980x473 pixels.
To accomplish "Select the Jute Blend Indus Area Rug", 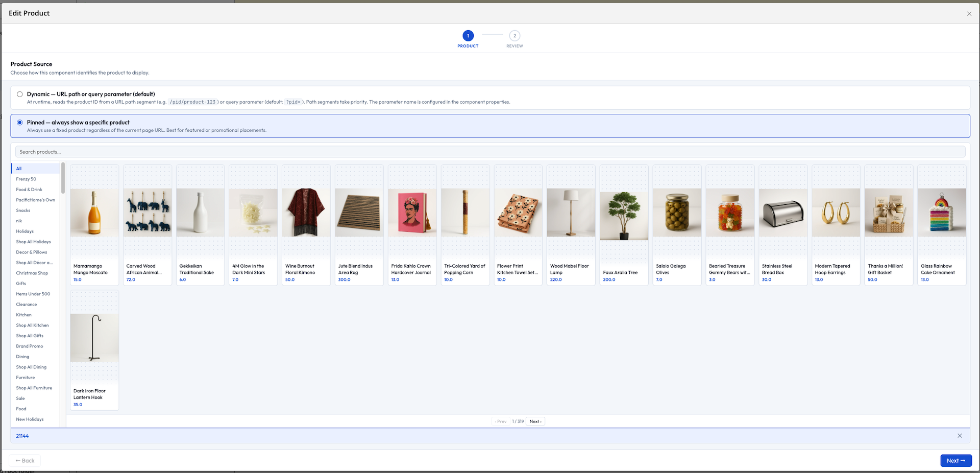I will (359, 225).
